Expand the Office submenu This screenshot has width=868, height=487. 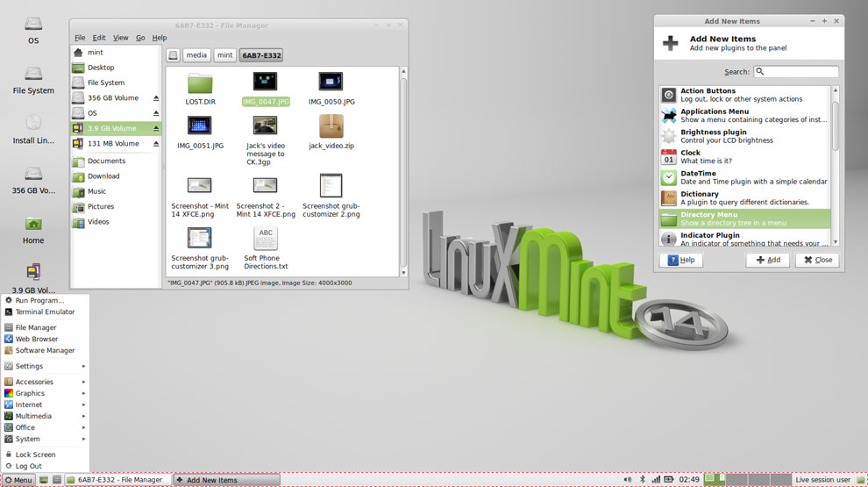click(46, 427)
